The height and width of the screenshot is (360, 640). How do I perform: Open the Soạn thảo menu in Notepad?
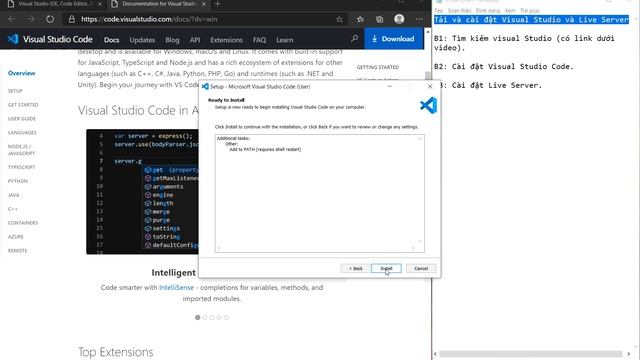[459, 11]
